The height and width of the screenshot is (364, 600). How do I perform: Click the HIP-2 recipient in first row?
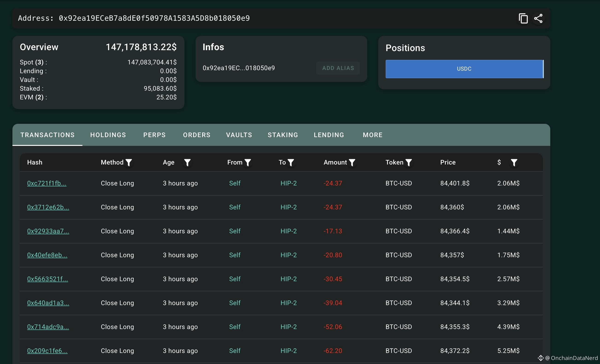[288, 183]
